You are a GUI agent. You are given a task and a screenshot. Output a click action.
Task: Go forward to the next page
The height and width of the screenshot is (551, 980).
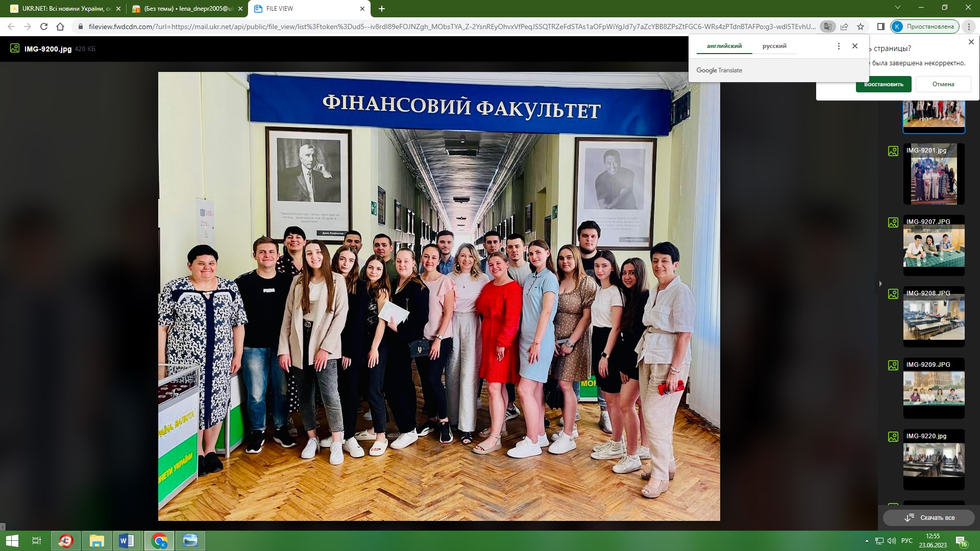coord(28,27)
